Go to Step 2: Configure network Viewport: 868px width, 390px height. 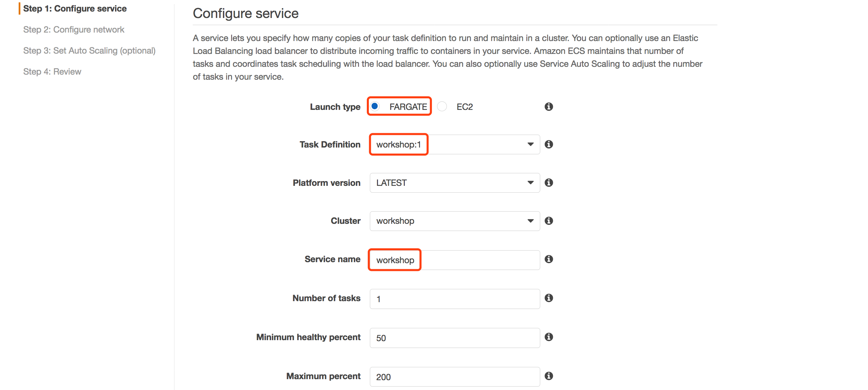pyautogui.click(x=74, y=30)
